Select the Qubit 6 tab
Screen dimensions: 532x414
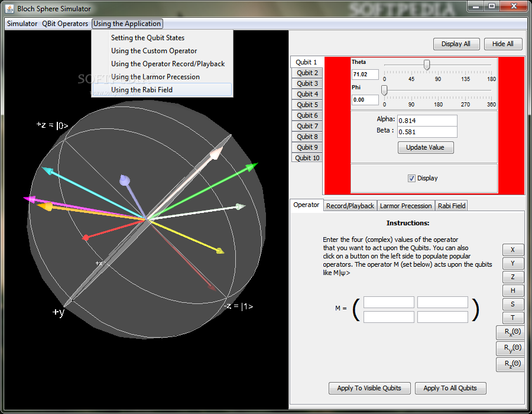pos(307,115)
